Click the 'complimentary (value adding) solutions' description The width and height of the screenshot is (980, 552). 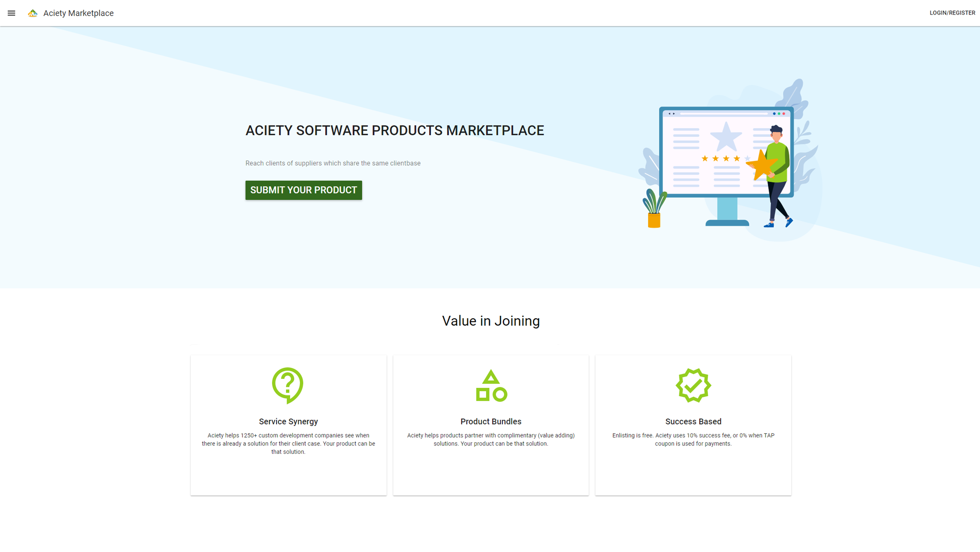(x=491, y=439)
